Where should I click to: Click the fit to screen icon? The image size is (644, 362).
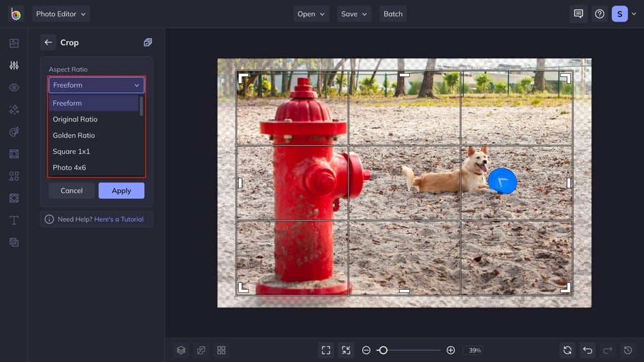[x=326, y=350]
